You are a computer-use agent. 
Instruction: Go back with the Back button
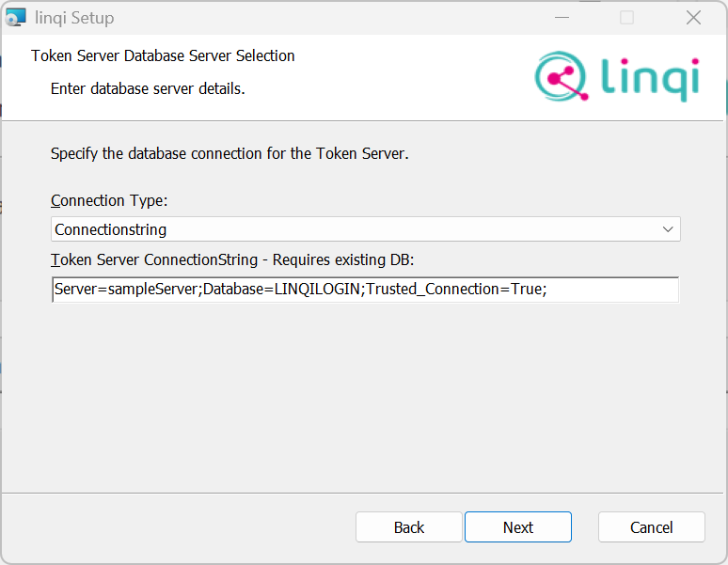408,527
